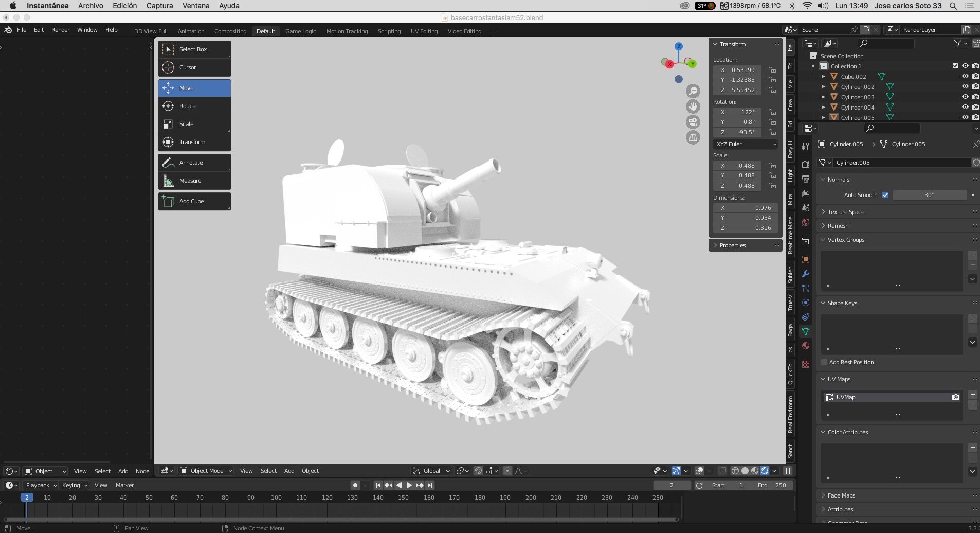980x533 pixels.
Task: Open Material properties tab icon
Action: tap(806, 346)
